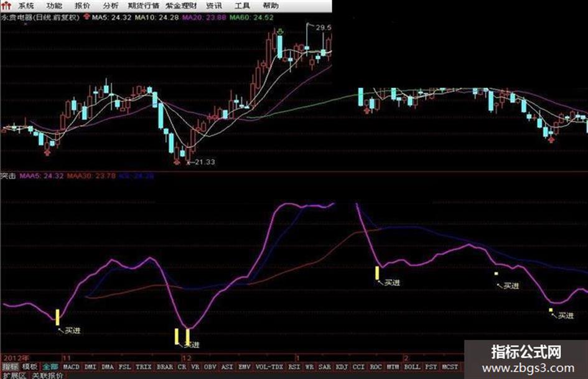Open the 系统 menu
Screen dimensions: 588x379
[x=26, y=6]
